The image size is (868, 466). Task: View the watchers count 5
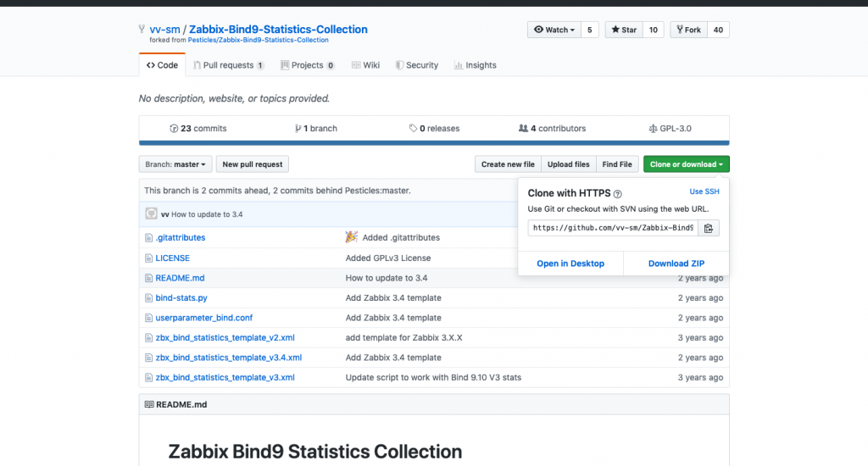tap(590, 30)
